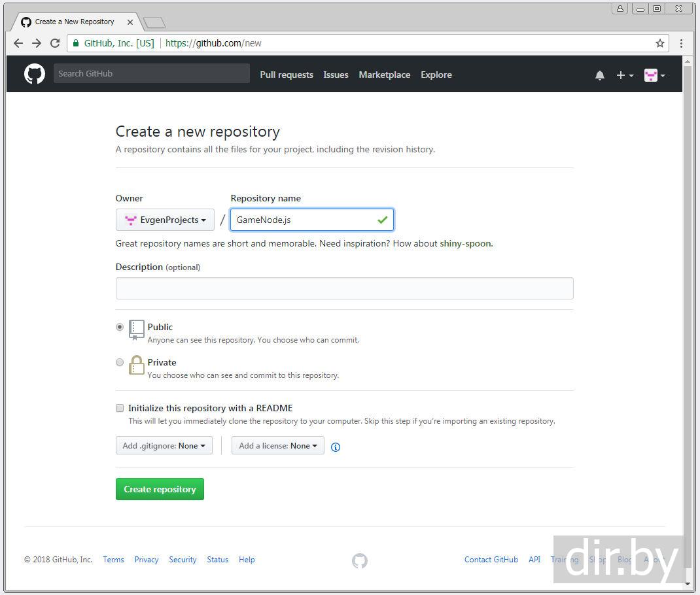The width and height of the screenshot is (700, 595).
Task: Open Pull requests in header
Action: (287, 75)
